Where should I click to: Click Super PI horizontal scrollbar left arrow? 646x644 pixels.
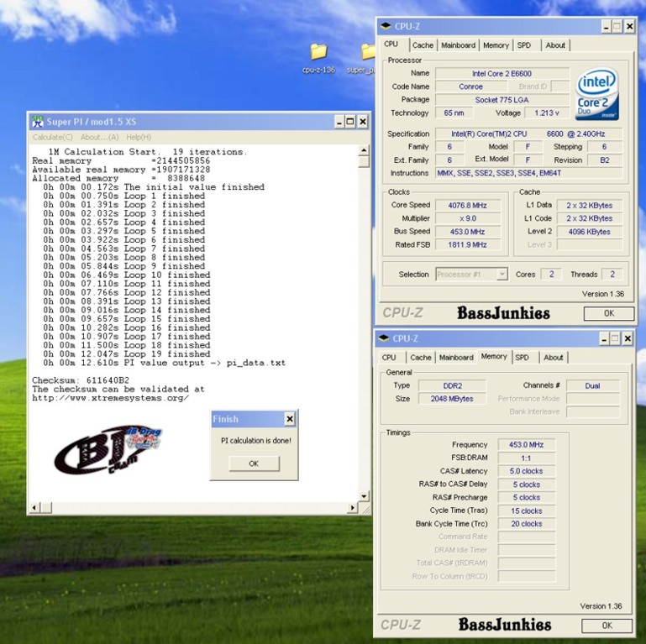click(x=35, y=508)
